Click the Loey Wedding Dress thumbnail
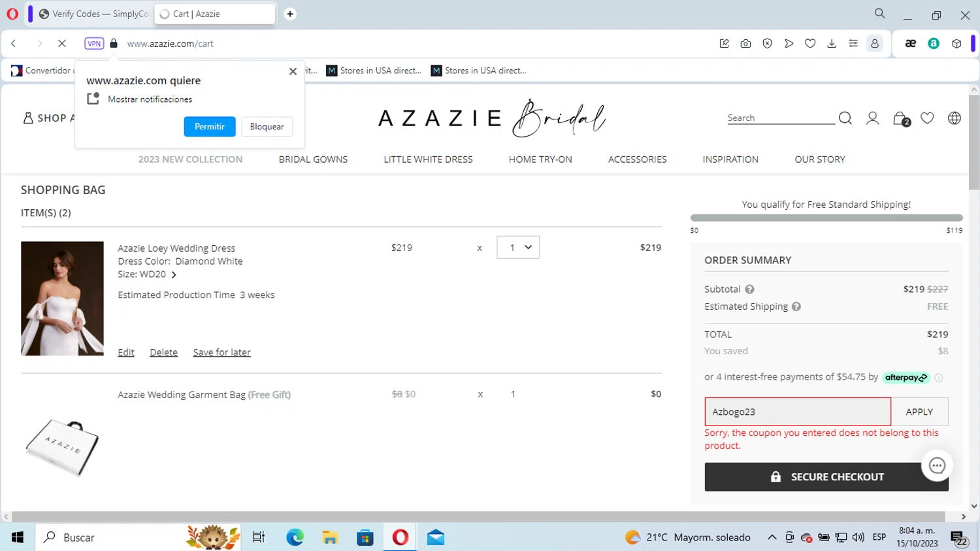This screenshot has height=551, width=980. 62,299
